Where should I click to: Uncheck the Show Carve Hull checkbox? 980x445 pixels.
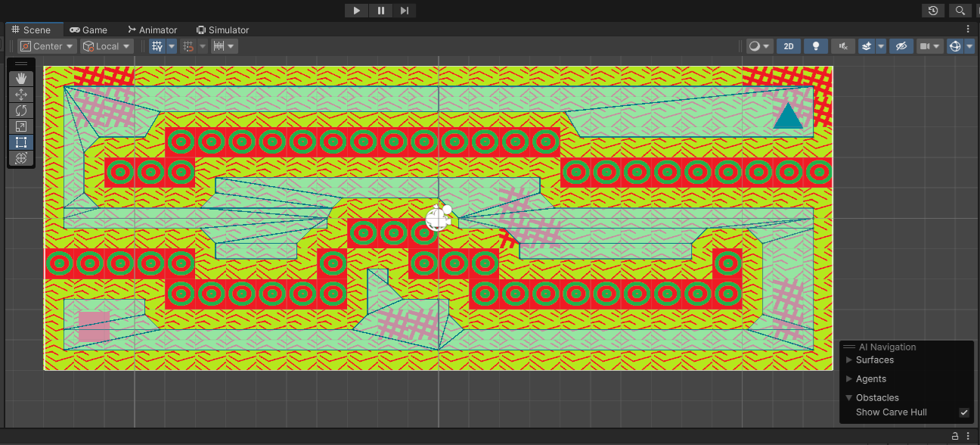(964, 412)
